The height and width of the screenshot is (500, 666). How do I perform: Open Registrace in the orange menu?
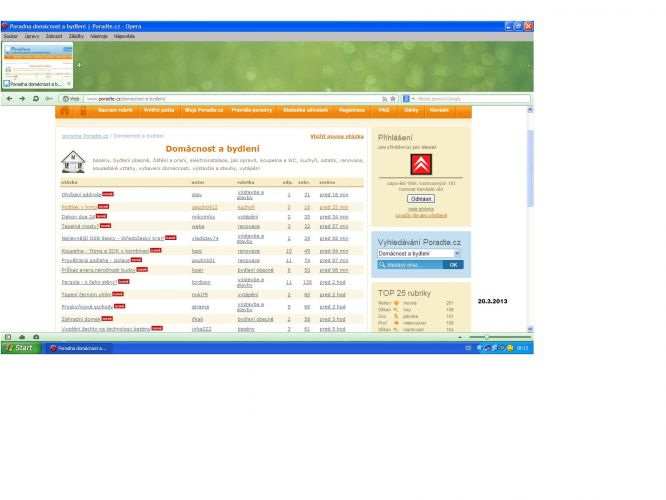click(352, 110)
